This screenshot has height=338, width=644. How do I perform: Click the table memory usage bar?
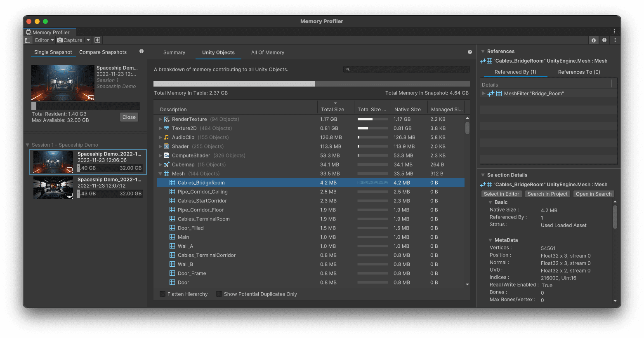point(311,84)
